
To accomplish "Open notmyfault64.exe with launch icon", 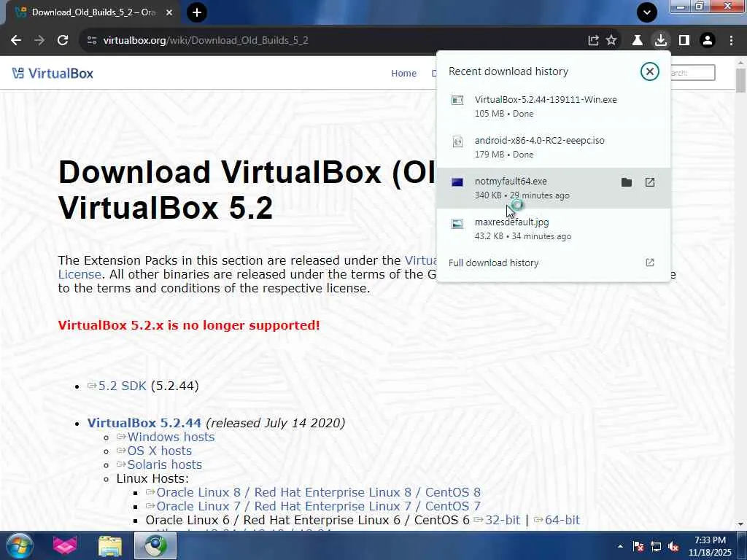I will [x=650, y=182].
